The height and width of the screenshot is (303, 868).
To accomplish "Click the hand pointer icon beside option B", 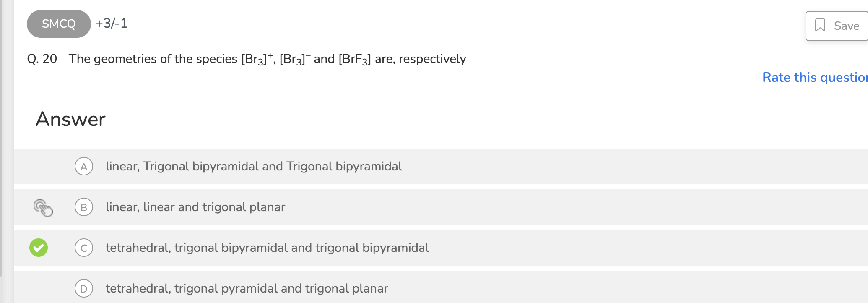I will (43, 208).
